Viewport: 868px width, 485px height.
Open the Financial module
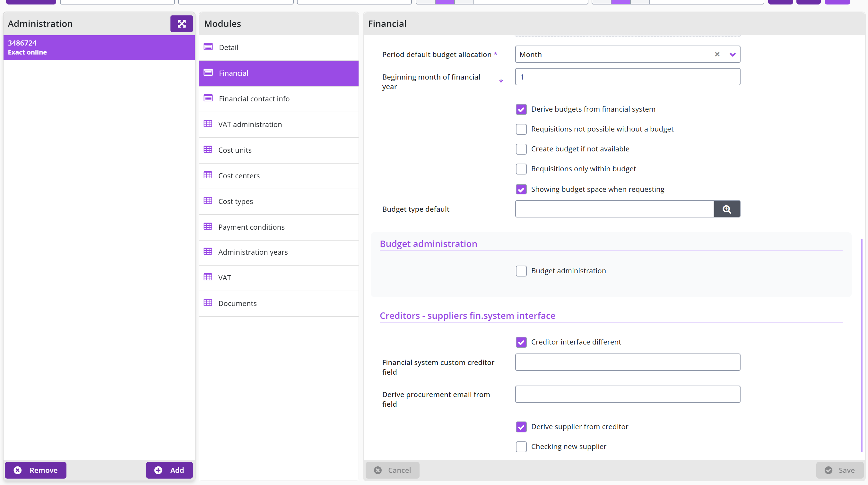click(x=279, y=73)
